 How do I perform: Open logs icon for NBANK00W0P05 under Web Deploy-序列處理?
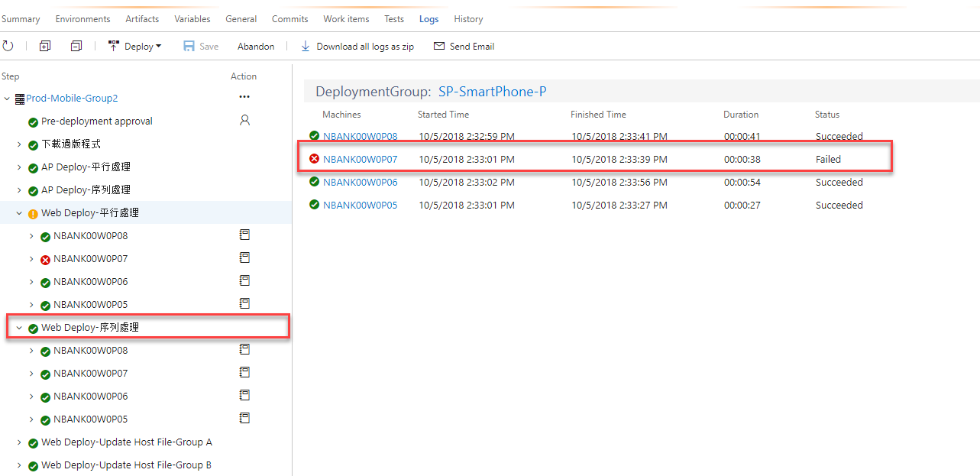[x=244, y=418]
